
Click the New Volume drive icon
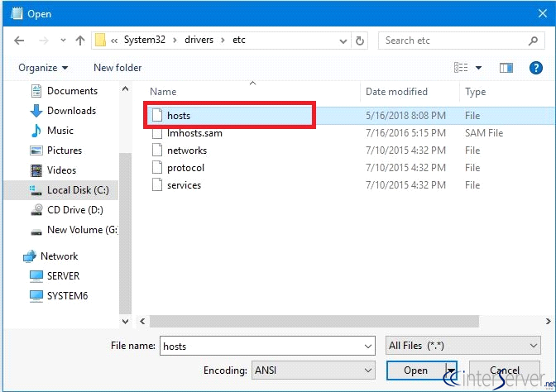(36, 232)
